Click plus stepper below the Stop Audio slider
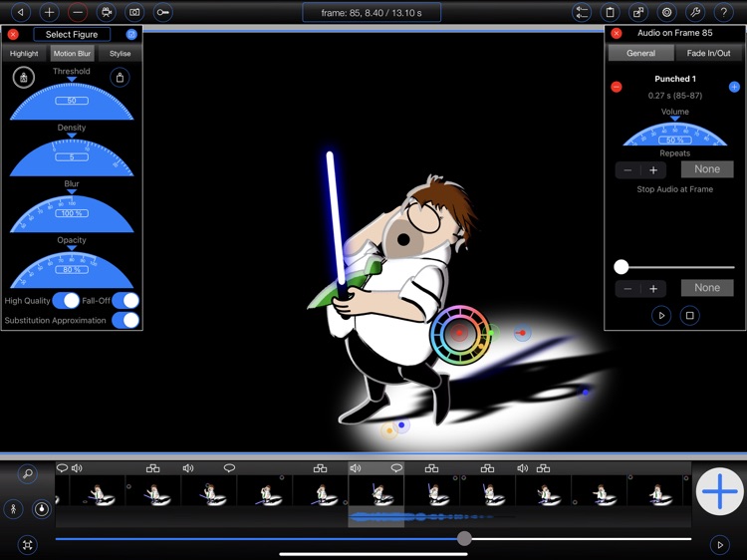This screenshot has height=560, width=747. (x=653, y=288)
